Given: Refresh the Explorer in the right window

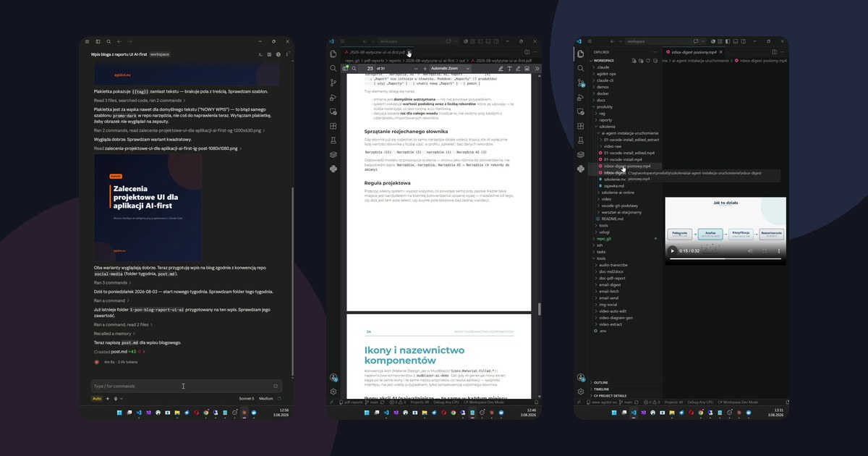Looking at the screenshot, I should click(648, 61).
